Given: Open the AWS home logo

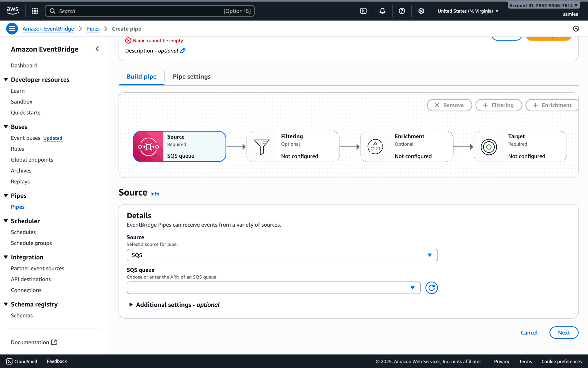Looking at the screenshot, I should [13, 11].
